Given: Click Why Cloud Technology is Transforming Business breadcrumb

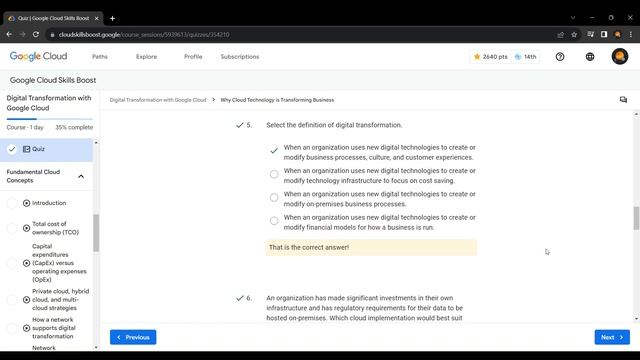Looking at the screenshot, I should click(x=277, y=100).
